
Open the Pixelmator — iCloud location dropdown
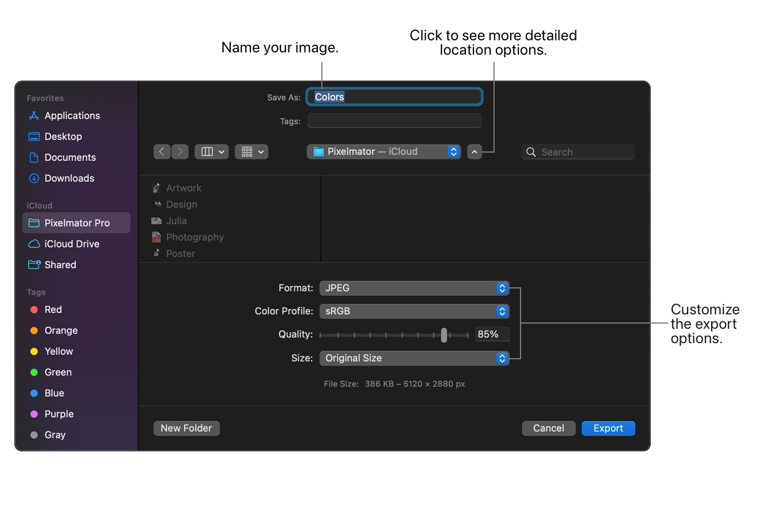tap(384, 151)
